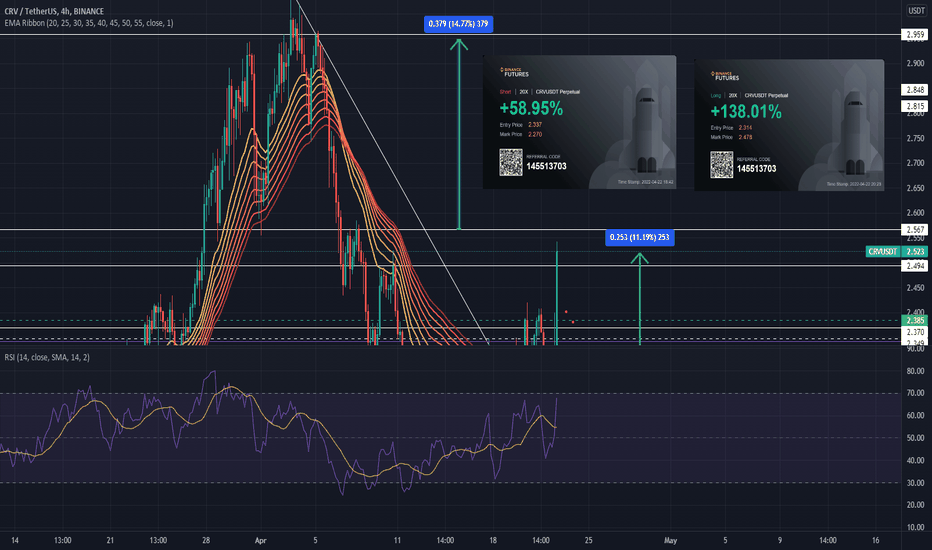Select the 2.567 price level label
This screenshot has width=932, height=550.
pyautogui.click(x=915, y=230)
